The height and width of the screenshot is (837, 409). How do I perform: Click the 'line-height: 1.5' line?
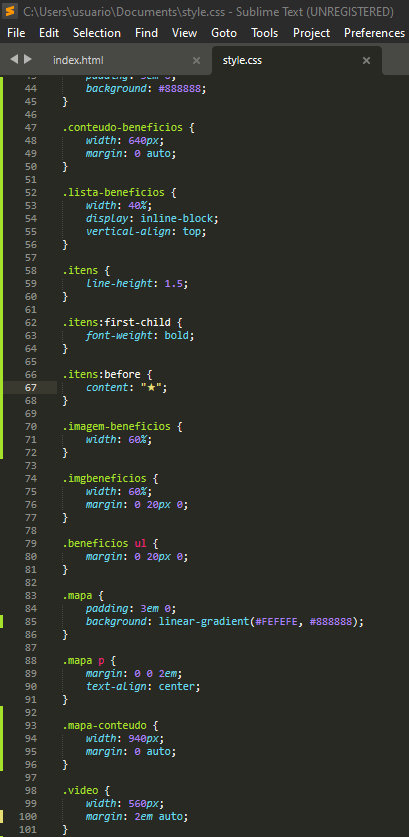[137, 283]
